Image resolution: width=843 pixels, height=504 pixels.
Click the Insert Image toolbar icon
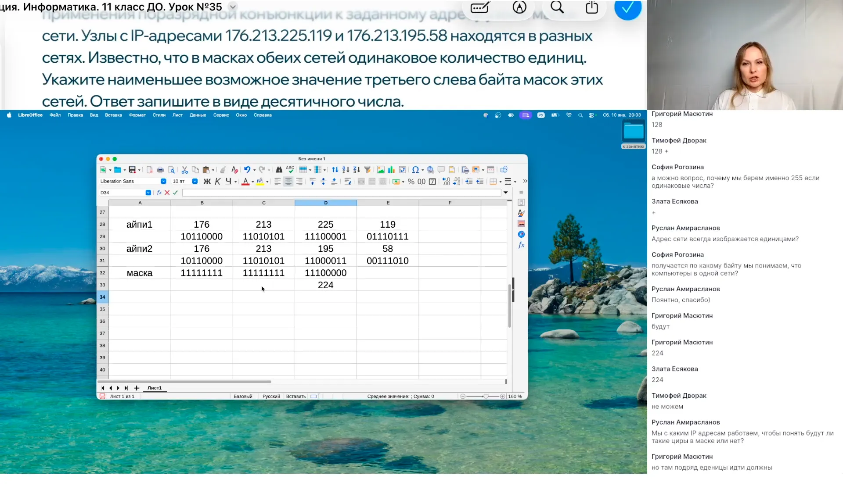tap(380, 170)
